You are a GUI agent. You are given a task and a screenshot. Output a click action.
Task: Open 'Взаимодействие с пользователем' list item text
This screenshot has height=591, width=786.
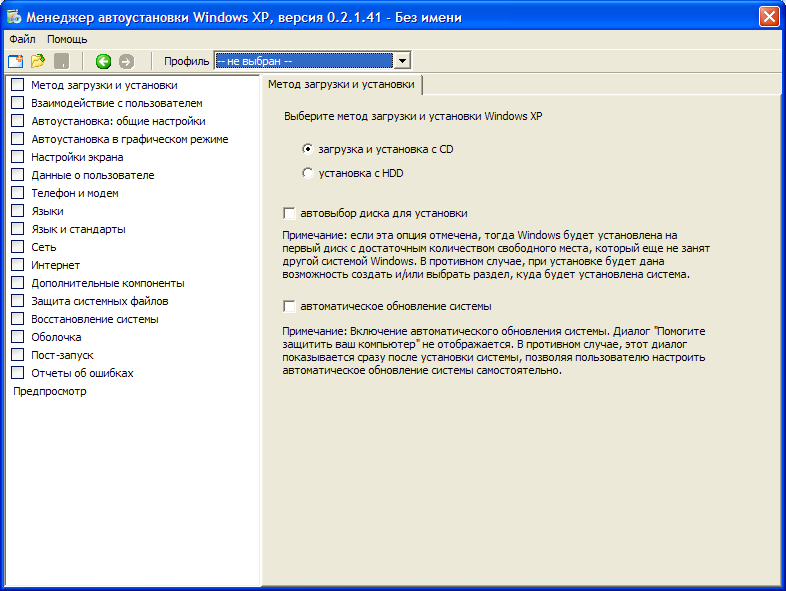117,103
